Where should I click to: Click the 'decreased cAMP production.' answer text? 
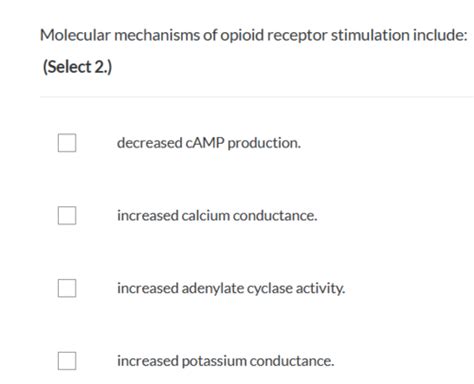pos(209,143)
